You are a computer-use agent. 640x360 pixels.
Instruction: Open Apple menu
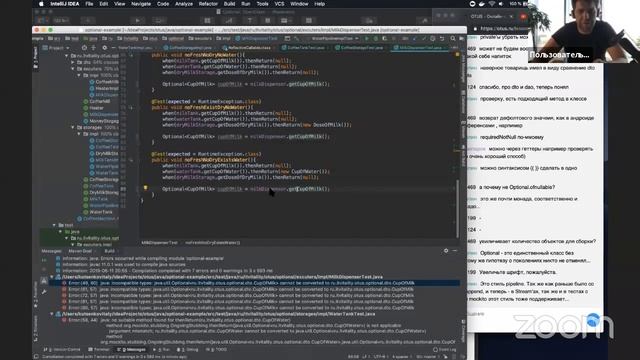coord(41,4)
